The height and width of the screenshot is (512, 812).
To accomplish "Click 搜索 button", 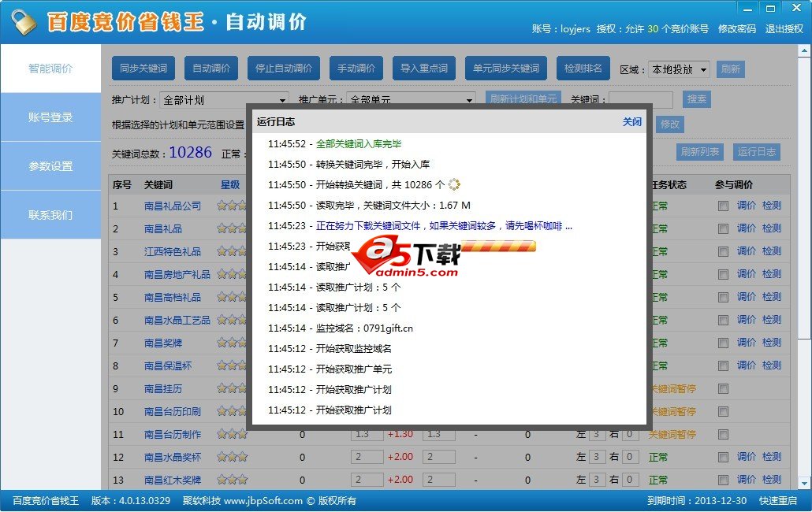I will tap(697, 99).
